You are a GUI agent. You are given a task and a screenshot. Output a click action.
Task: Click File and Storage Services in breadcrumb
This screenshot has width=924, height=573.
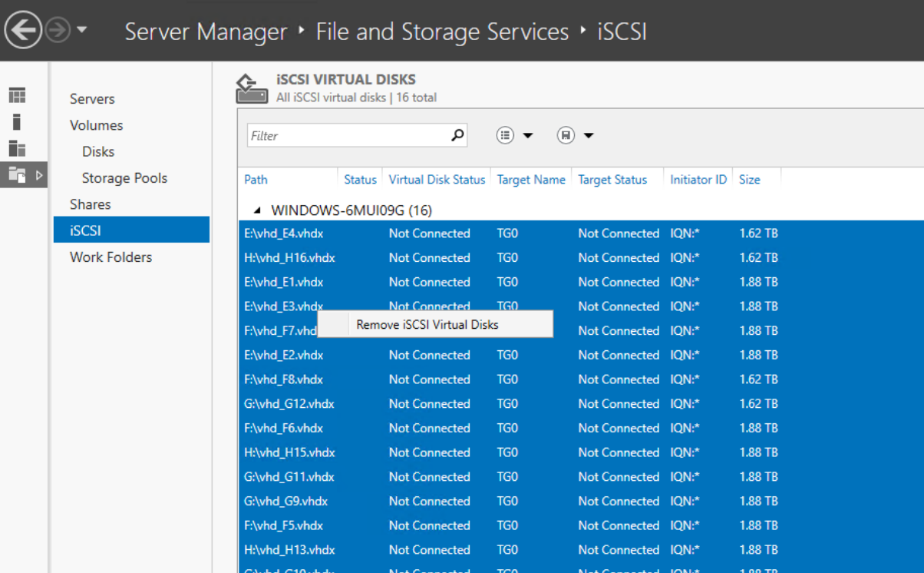442,31
